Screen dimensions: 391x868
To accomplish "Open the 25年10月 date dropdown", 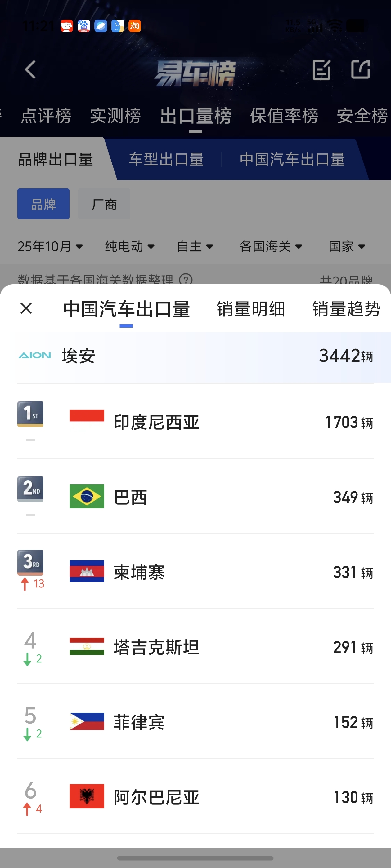I will pos(50,246).
